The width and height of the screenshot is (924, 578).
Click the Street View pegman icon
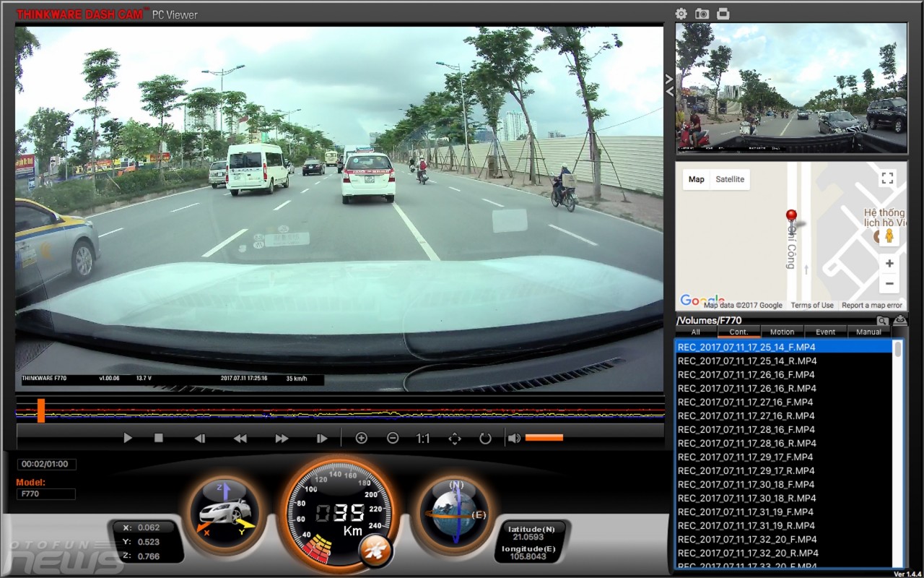click(889, 236)
